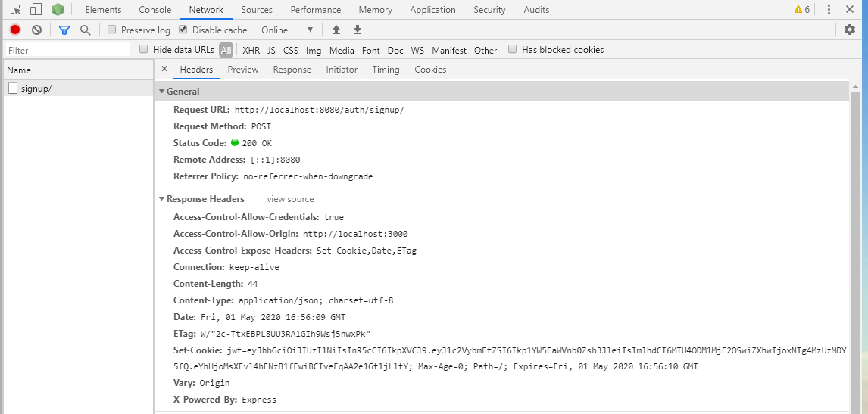Open the Application panel
Image resolution: width=868 pixels, height=414 pixels.
coord(433,9)
